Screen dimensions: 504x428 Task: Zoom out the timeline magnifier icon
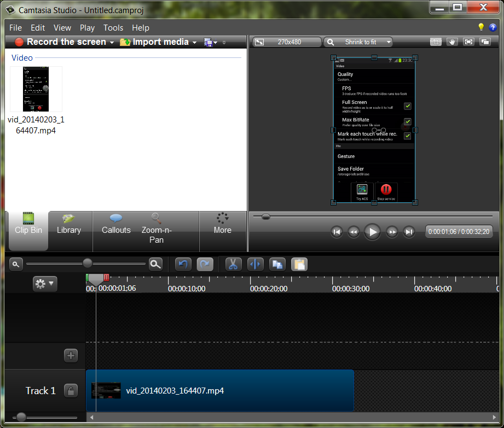click(16, 264)
